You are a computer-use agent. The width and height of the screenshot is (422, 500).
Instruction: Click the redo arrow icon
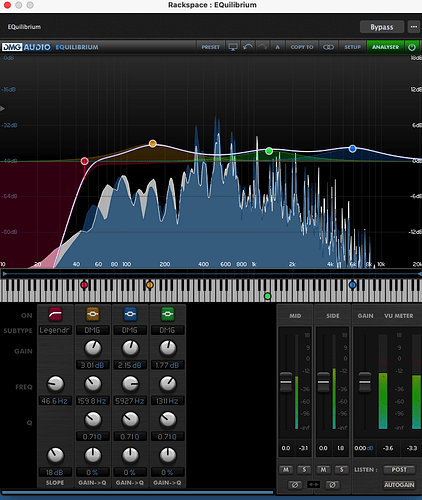(263, 47)
